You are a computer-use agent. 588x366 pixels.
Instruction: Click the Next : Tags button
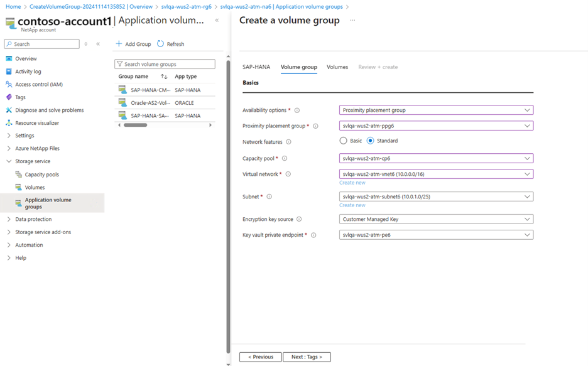(307, 357)
